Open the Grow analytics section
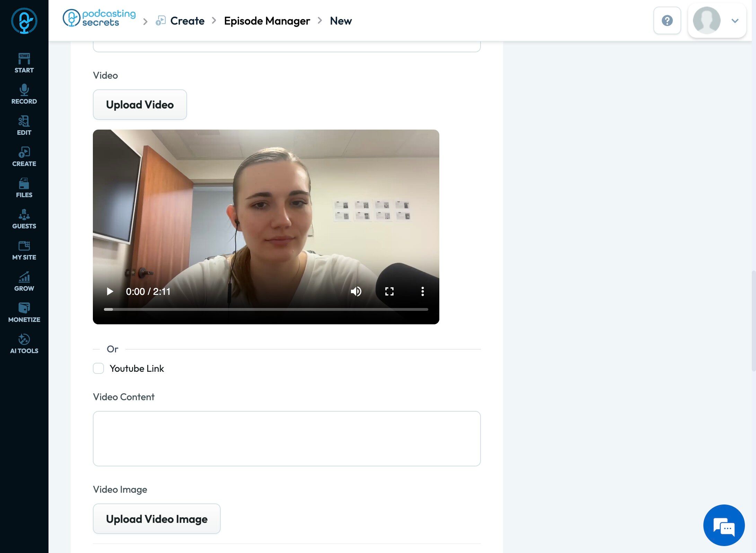 point(24,281)
